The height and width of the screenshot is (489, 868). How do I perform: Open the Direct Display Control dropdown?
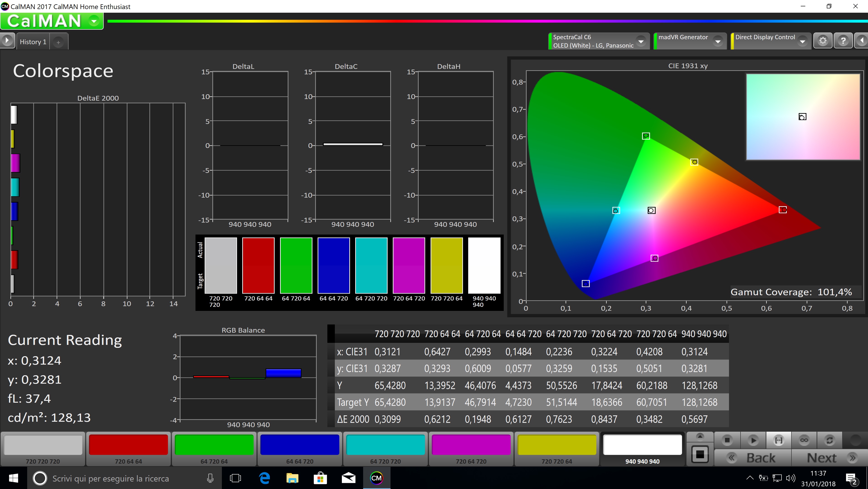(x=803, y=41)
